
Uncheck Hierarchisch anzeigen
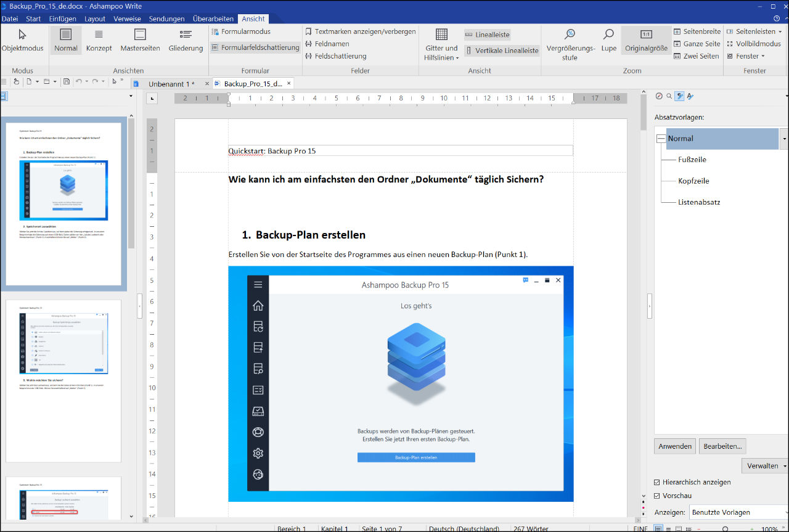[657, 482]
